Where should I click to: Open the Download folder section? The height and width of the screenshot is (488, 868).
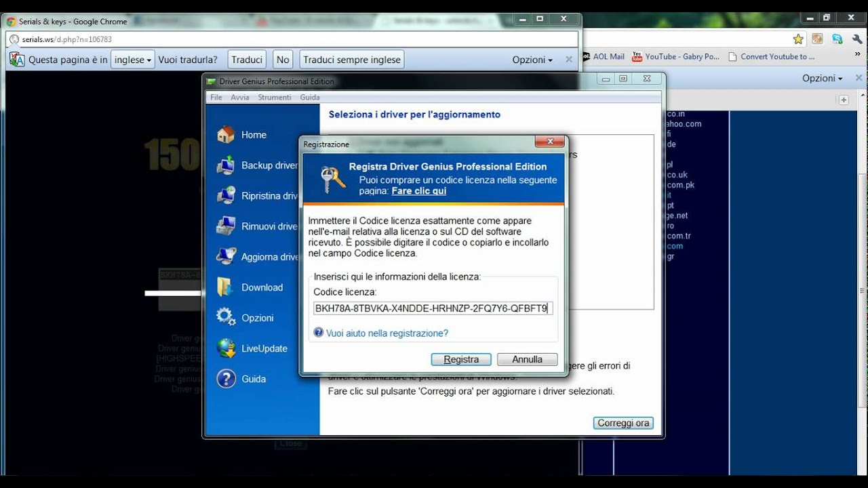click(x=250, y=287)
